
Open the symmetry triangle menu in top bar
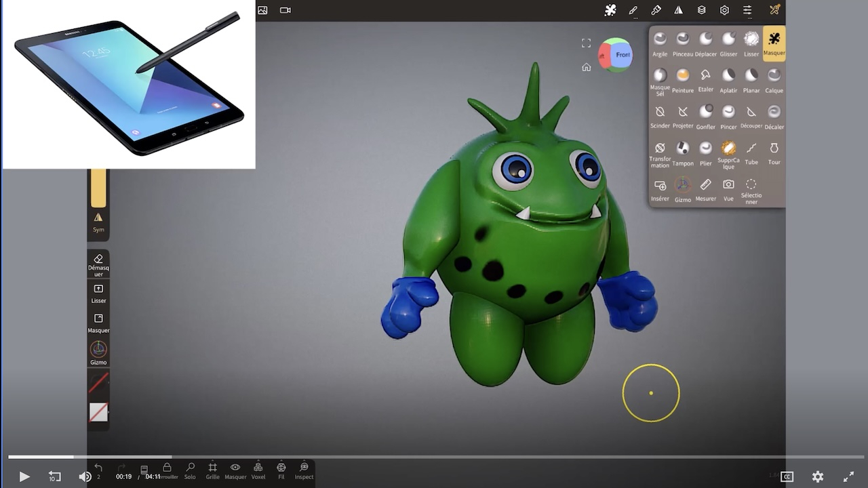click(679, 10)
